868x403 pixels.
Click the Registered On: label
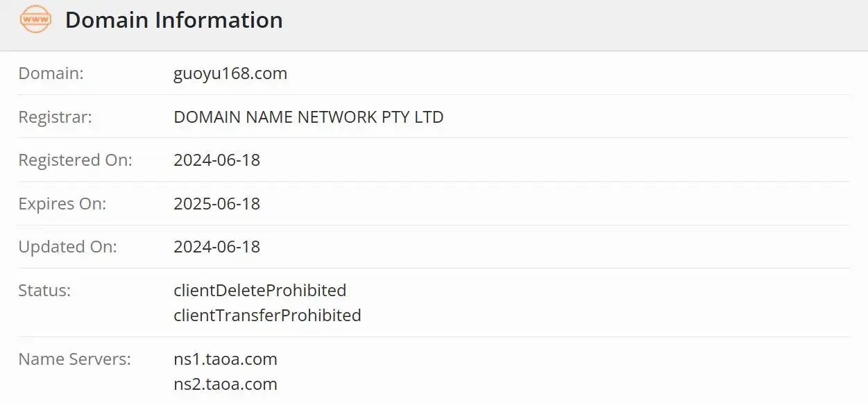click(x=75, y=160)
